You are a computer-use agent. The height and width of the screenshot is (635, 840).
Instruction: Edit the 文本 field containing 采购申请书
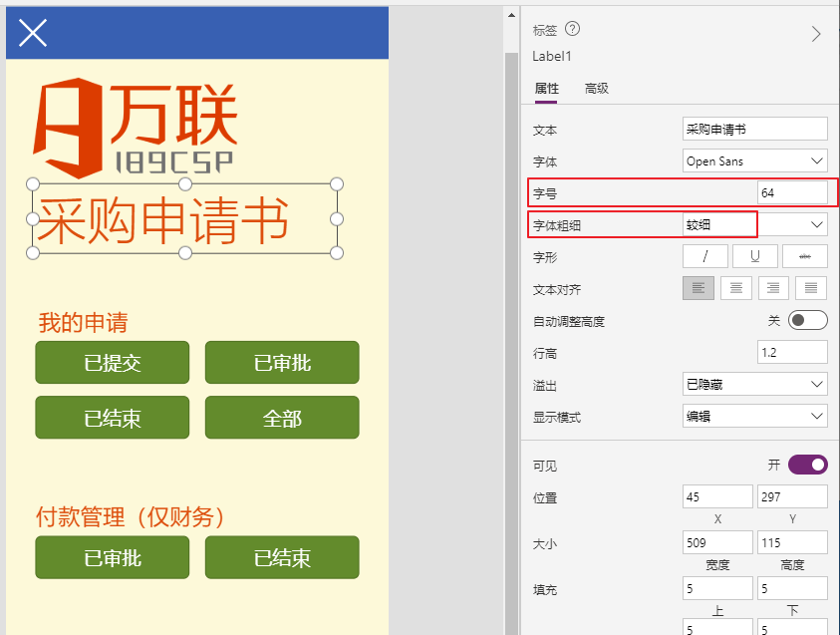755,130
